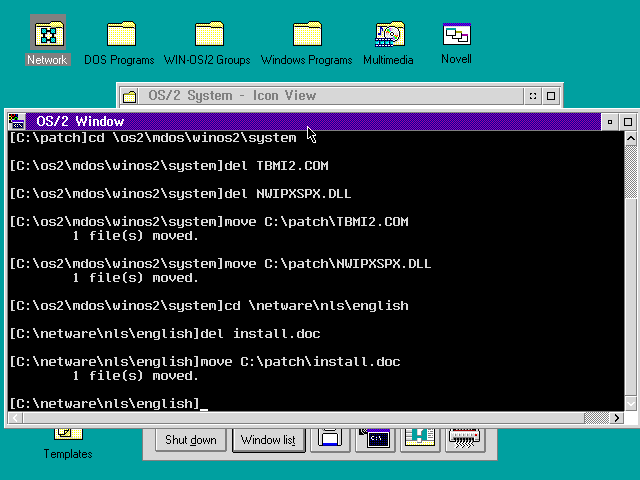The image size is (640, 480).
Task: Click the Shut down button
Action: (x=191, y=440)
